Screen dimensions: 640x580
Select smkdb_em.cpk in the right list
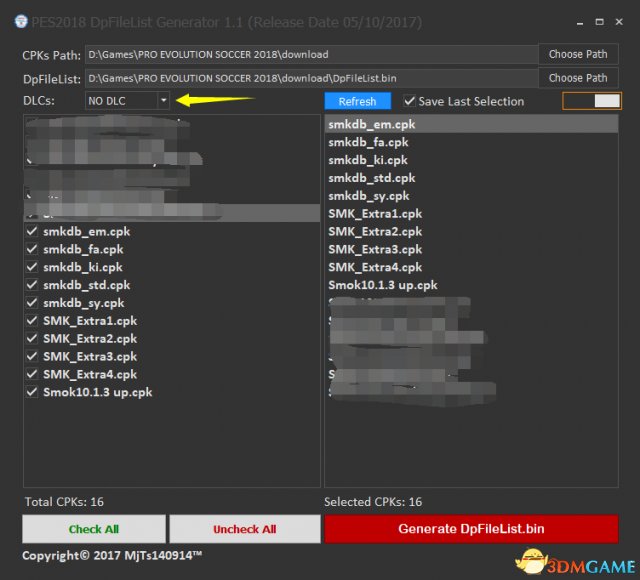tap(471, 124)
